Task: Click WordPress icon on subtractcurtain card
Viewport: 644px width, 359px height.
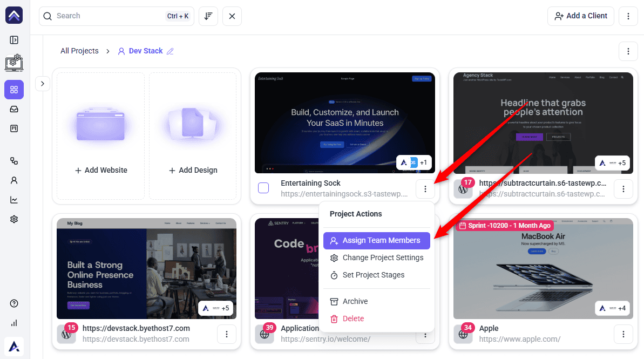Action: (463, 189)
